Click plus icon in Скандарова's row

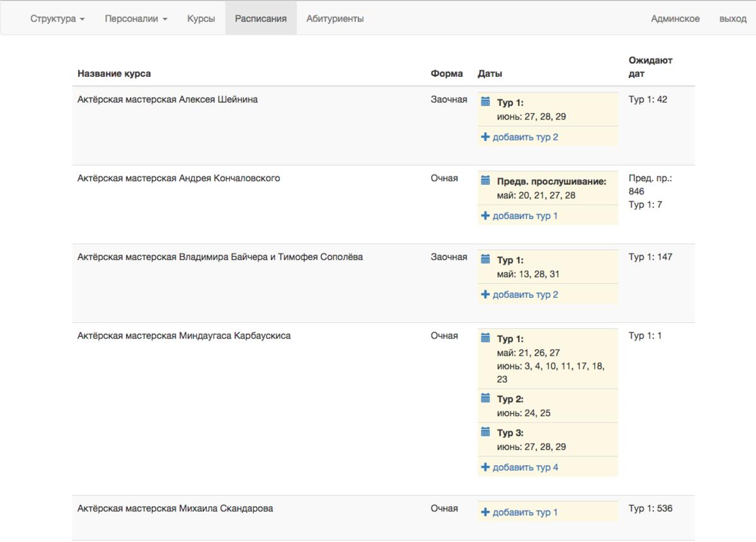click(x=485, y=512)
